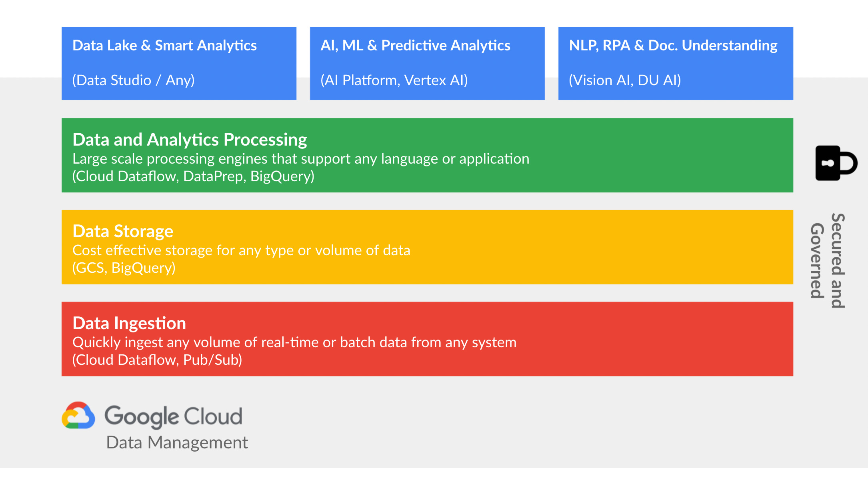
Task: Click the NLP, RPA & Doc. Understanding box
Action: pos(675,63)
